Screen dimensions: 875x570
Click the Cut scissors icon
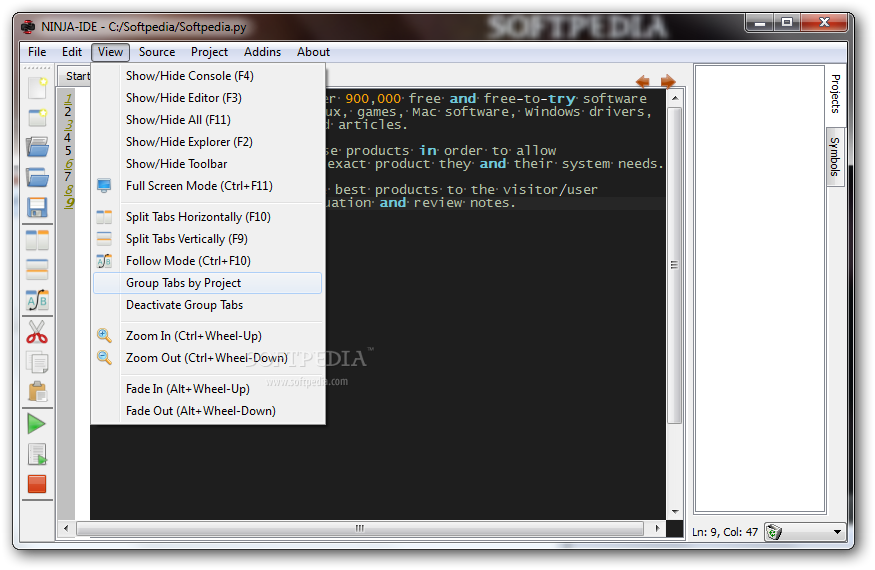tap(37, 332)
